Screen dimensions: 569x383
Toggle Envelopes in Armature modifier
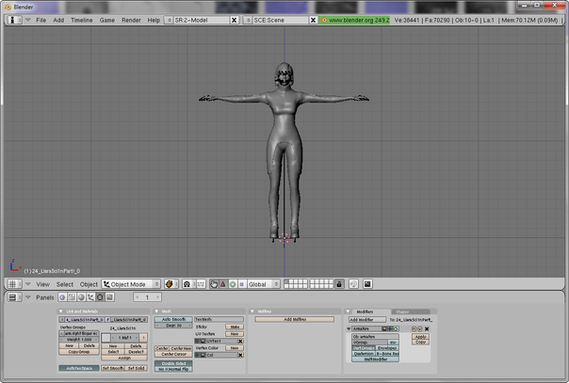[x=387, y=348]
